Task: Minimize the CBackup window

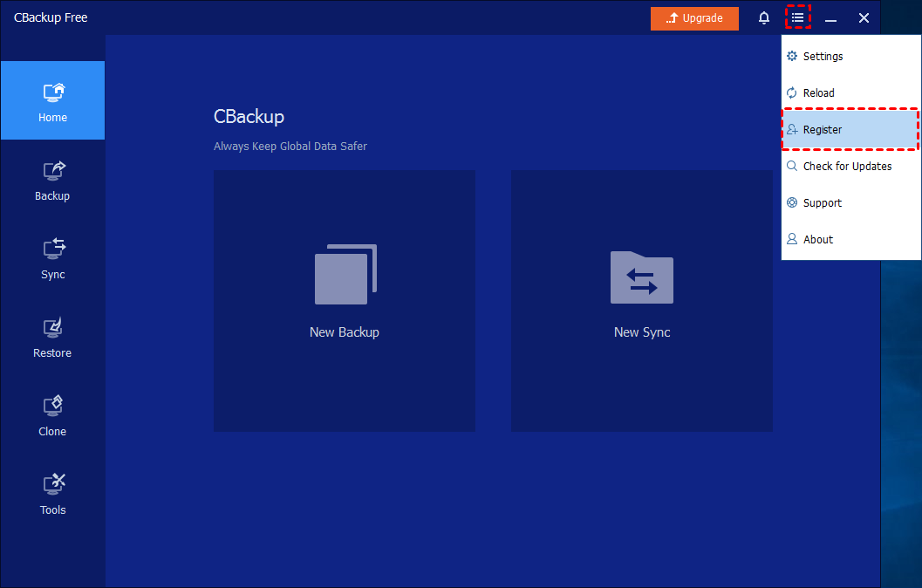Action: (x=830, y=18)
